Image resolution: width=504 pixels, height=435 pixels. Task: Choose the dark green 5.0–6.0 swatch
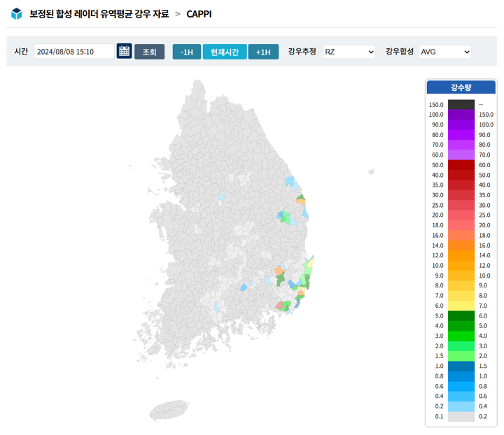pos(461,315)
